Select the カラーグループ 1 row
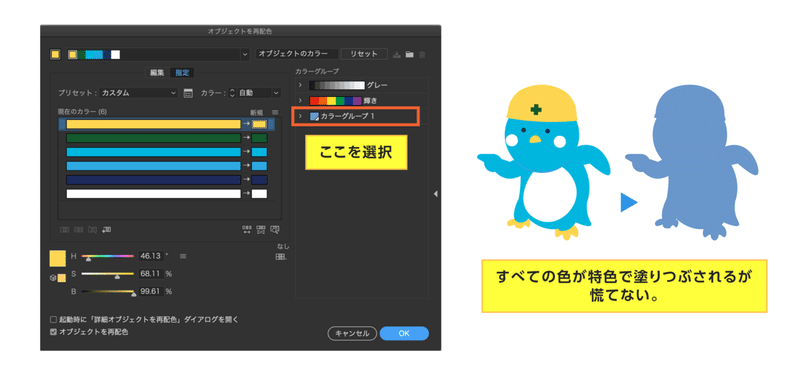Image resolution: width=800 pixels, height=375 pixels. [357, 116]
